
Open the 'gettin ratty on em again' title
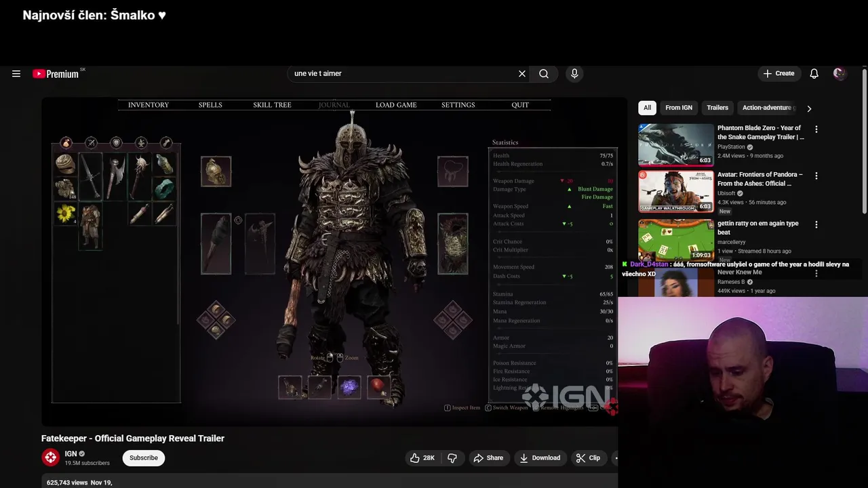click(758, 228)
